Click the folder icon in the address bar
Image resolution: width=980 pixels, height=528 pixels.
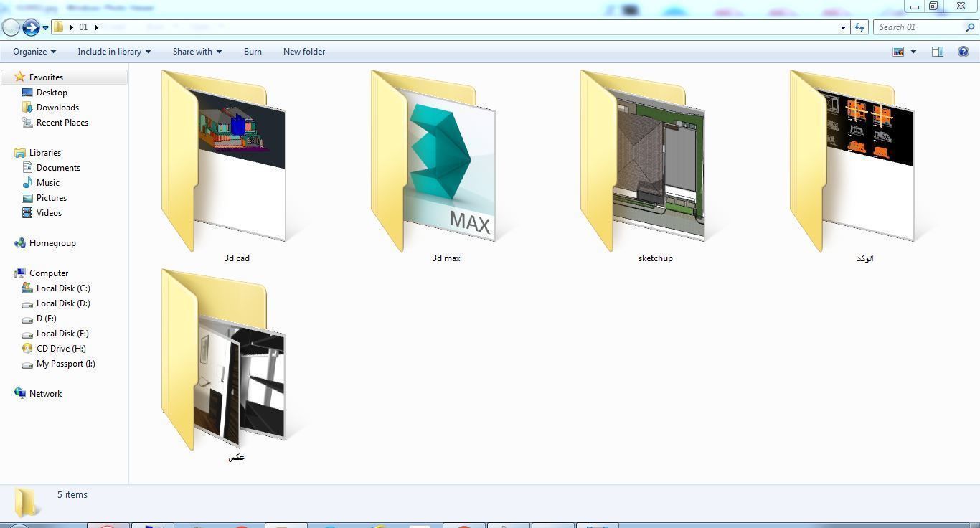59,27
